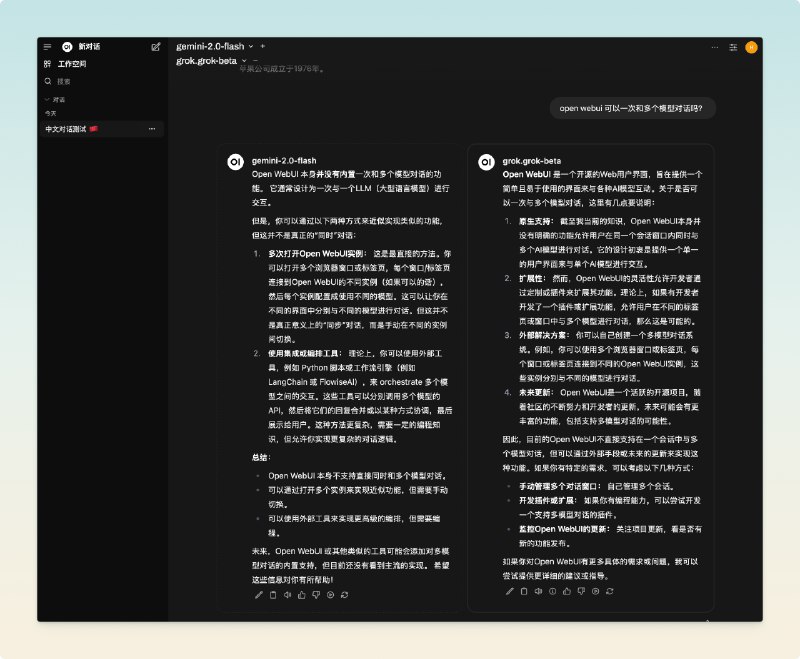The height and width of the screenshot is (659, 800).
Task: Collapse the sidebar with the hamburger toggle
Action: coord(47,46)
